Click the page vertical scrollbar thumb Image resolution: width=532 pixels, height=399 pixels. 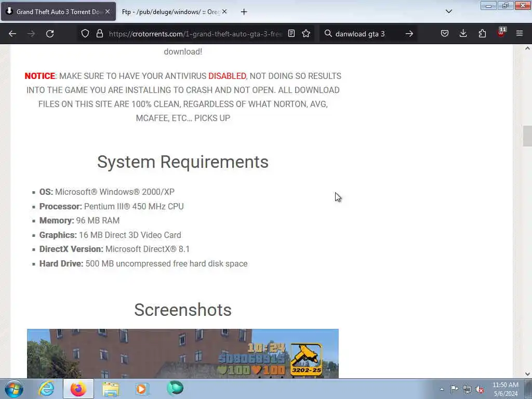point(527,136)
